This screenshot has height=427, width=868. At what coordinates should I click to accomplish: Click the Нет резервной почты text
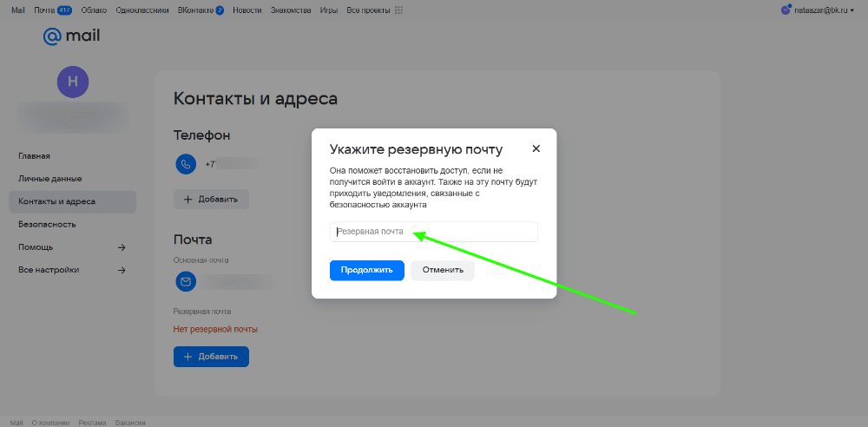click(215, 329)
